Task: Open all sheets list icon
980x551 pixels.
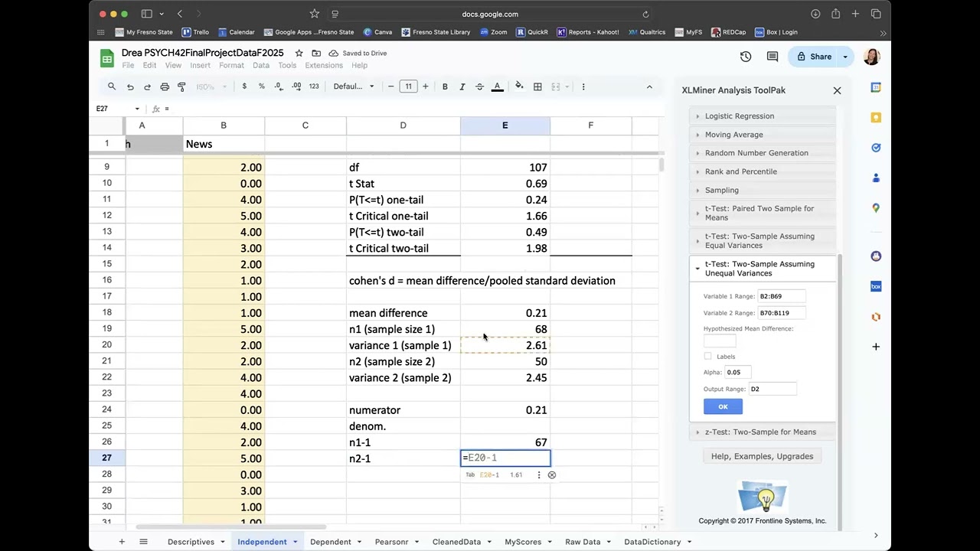Action: coord(143,542)
